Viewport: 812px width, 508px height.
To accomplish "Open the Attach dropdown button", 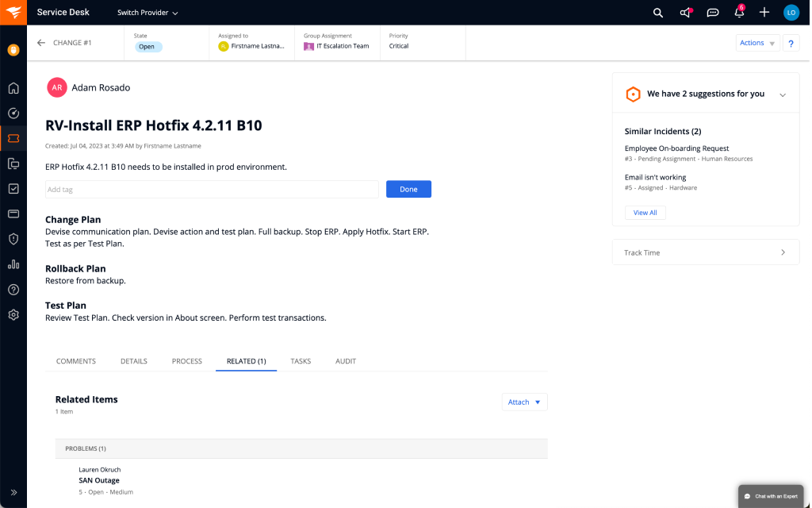I will 525,402.
